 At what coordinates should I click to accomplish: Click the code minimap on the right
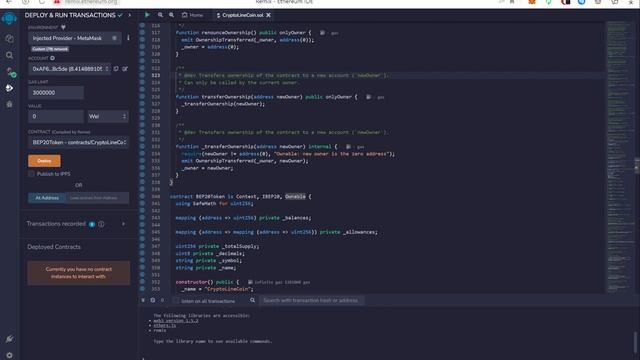[619, 157]
